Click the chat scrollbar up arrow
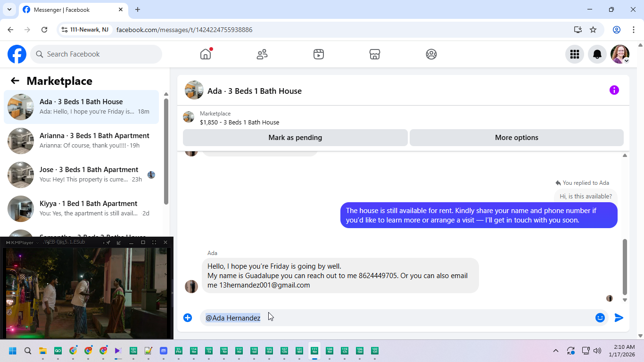This screenshot has width=644, height=362. coord(625,155)
